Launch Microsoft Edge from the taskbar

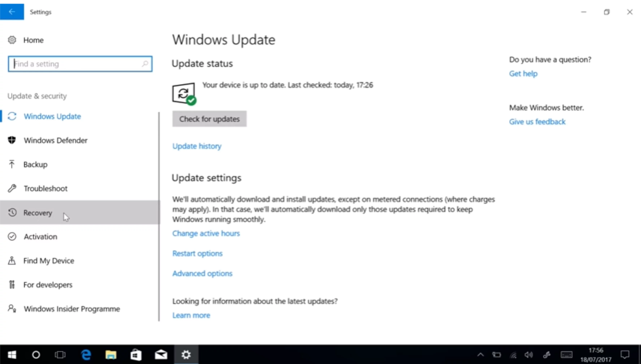click(86, 354)
